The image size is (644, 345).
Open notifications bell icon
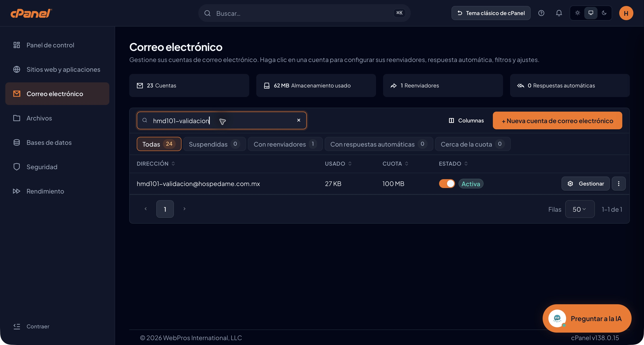pyautogui.click(x=559, y=13)
